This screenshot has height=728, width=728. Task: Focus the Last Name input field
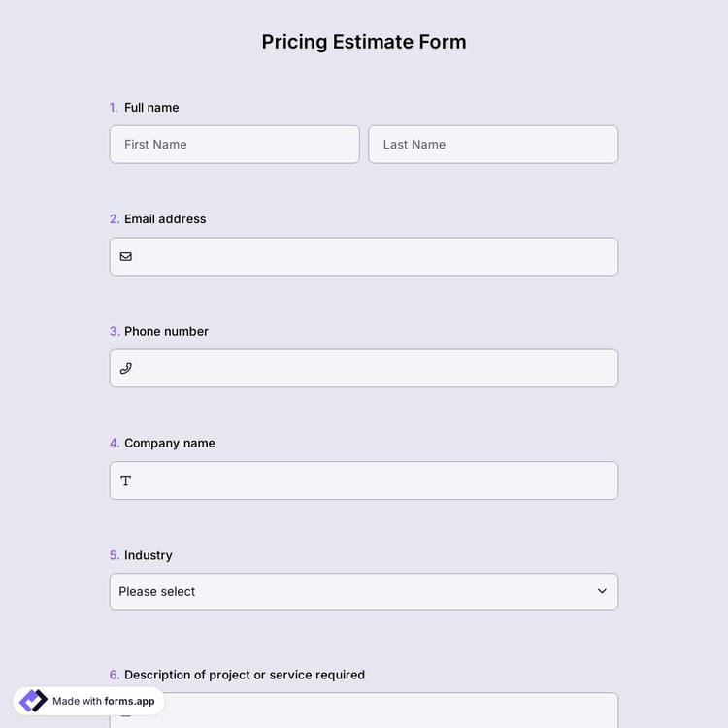click(x=493, y=145)
